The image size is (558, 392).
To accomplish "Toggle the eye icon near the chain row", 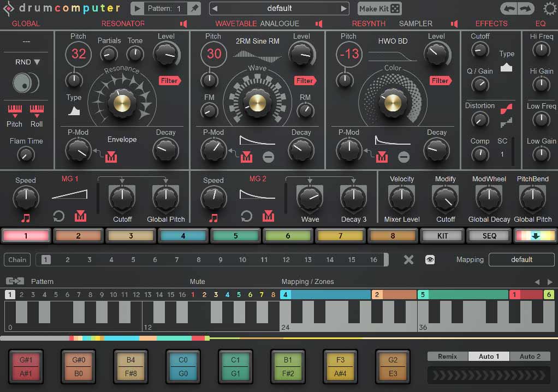I will (430, 260).
